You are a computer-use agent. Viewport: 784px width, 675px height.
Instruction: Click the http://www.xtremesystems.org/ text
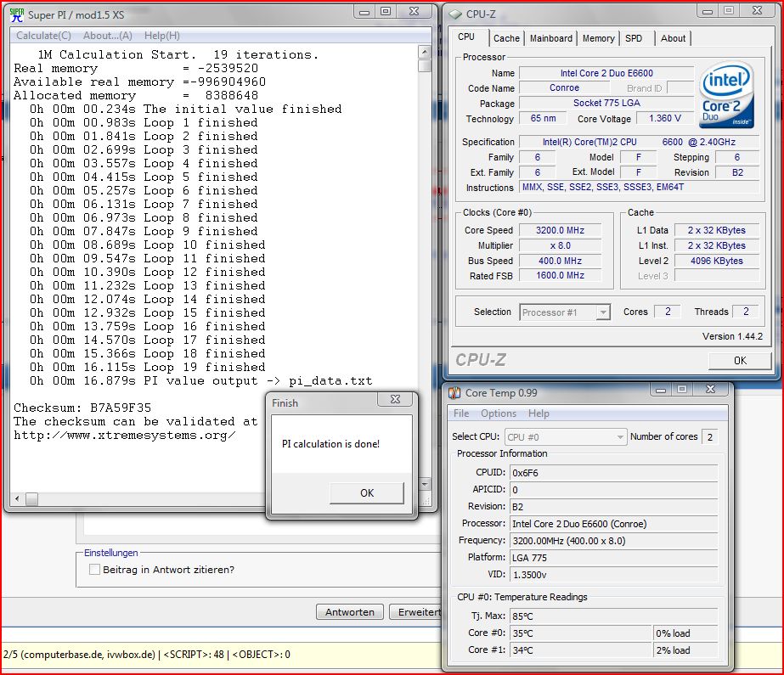click(125, 436)
